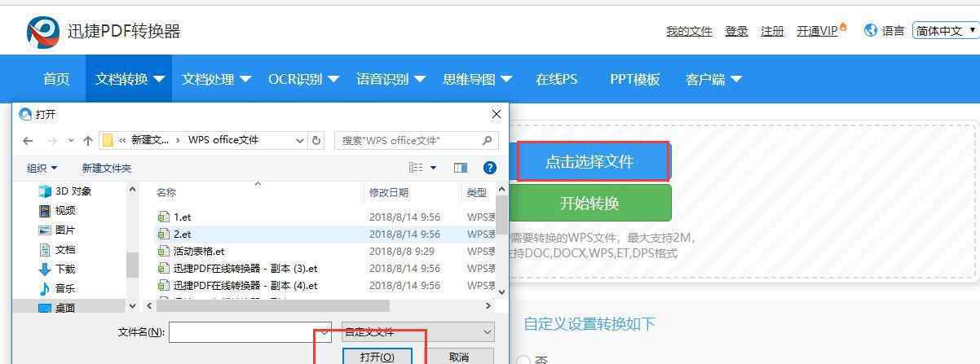
Task: Sort by the 类型 column header
Action: (477, 192)
